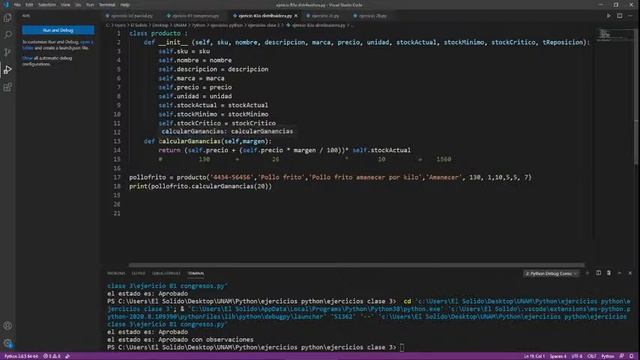Click the 'class producto :' line in editor
Image resolution: width=640 pixels, height=360 pixels.
[x=158, y=33]
